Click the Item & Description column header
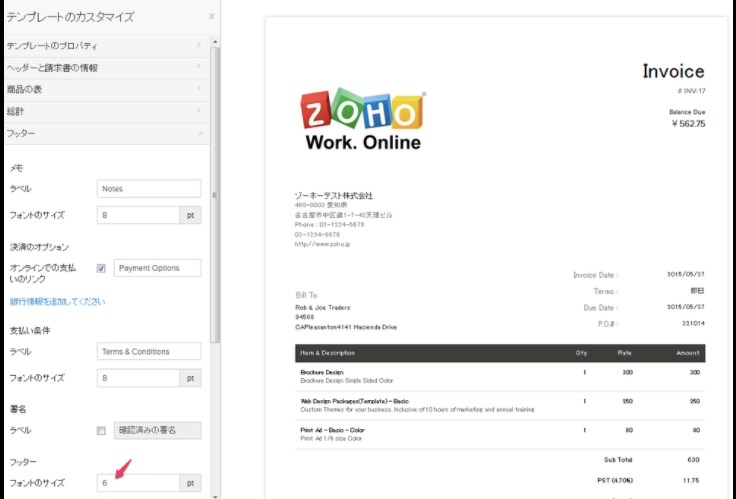 (328, 353)
